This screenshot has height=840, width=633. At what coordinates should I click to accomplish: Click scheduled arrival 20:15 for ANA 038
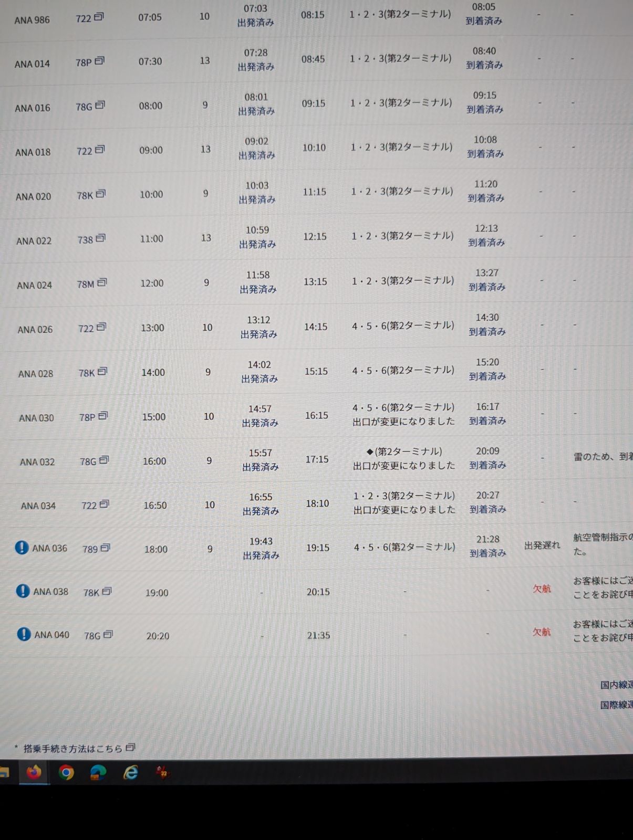click(x=318, y=592)
